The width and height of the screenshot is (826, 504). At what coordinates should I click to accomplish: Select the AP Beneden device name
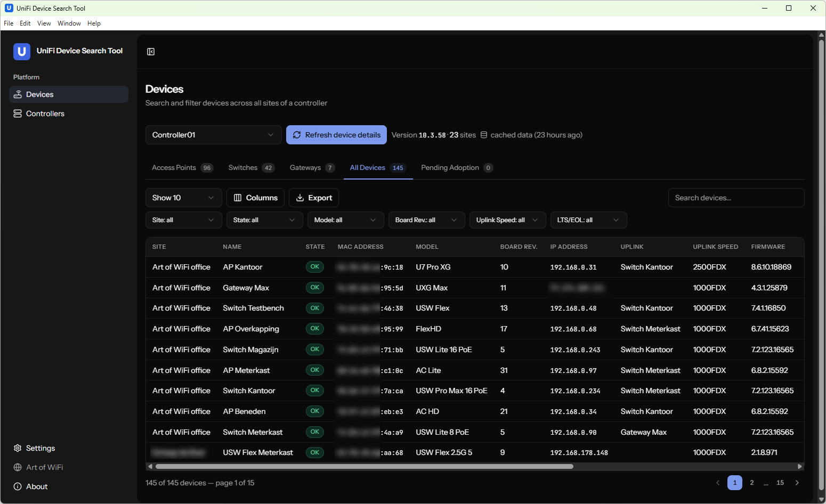click(244, 411)
